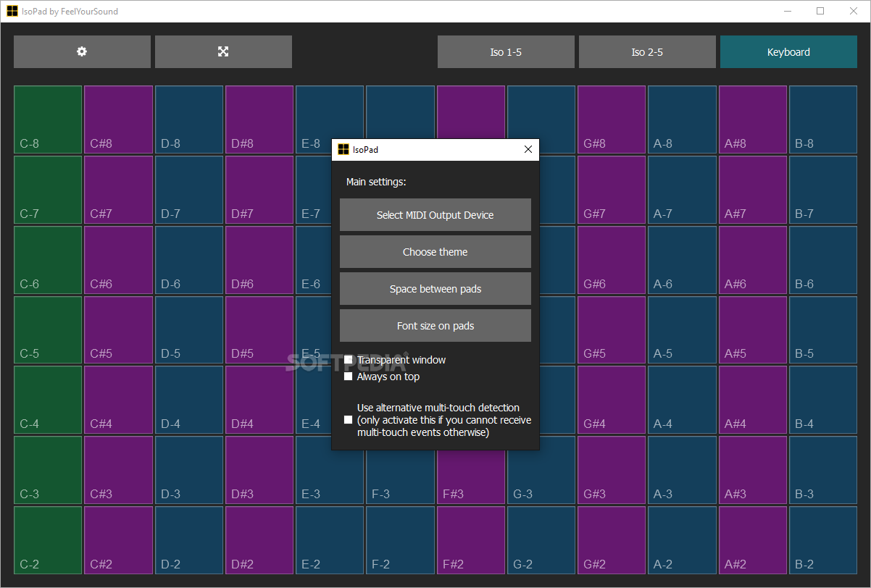Tap the D#7 pad

pyautogui.click(x=259, y=190)
